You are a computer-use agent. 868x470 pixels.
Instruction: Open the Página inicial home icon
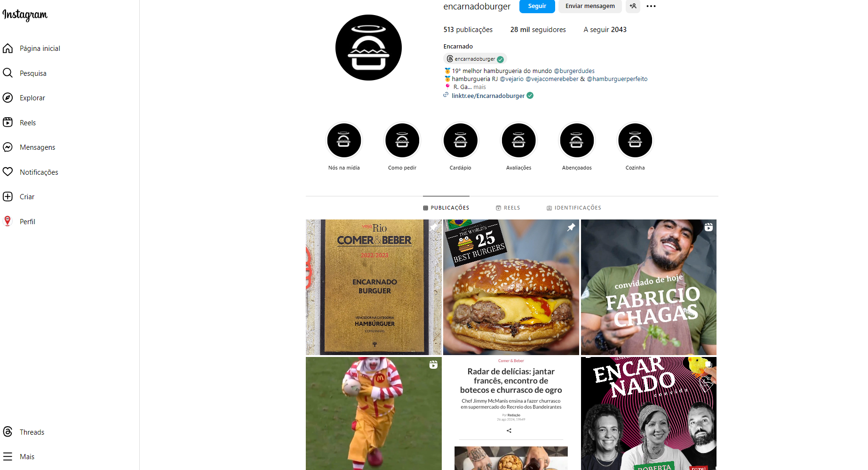[x=8, y=49]
